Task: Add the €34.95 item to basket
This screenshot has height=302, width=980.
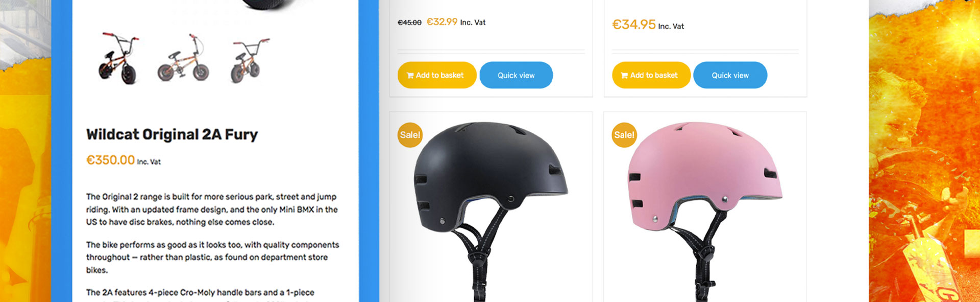Action: [x=651, y=75]
